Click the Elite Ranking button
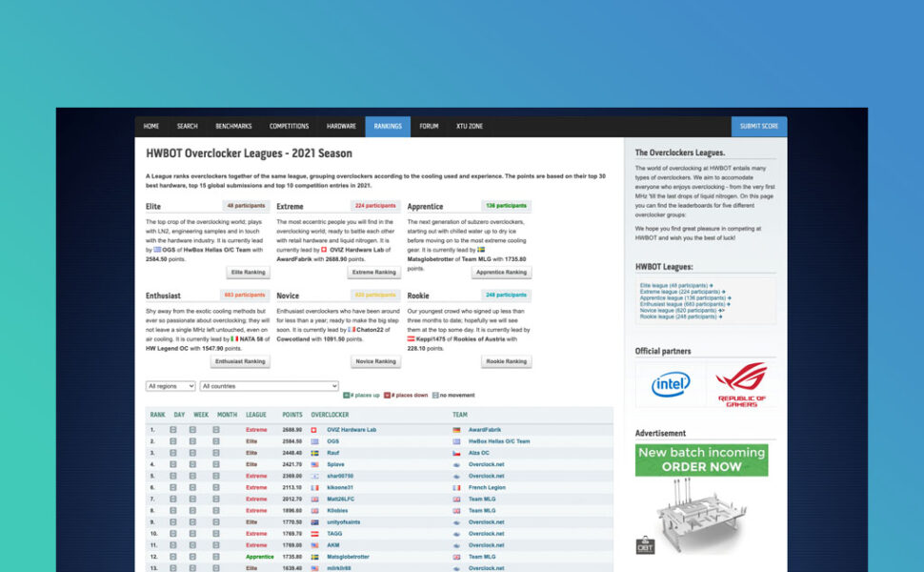Screen dimensions: 924x572 pyautogui.click(x=248, y=273)
